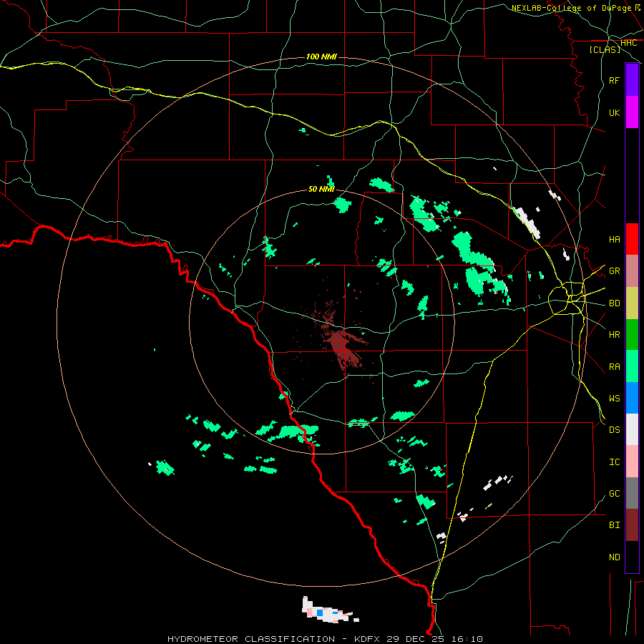The width and height of the screenshot is (644, 644).
Task: Click the 50 NMI range ring label
Action: (x=321, y=189)
